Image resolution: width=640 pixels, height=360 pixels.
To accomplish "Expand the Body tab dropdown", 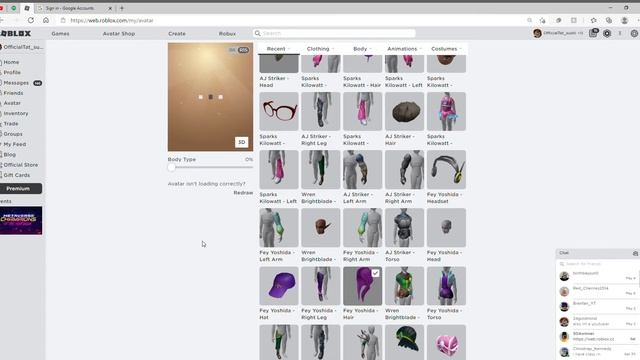I will [362, 49].
